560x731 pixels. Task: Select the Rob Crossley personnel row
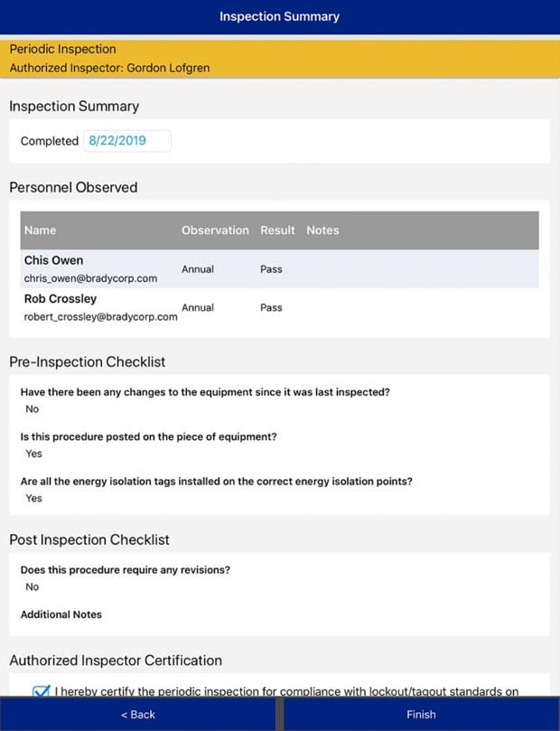pyautogui.click(x=279, y=307)
